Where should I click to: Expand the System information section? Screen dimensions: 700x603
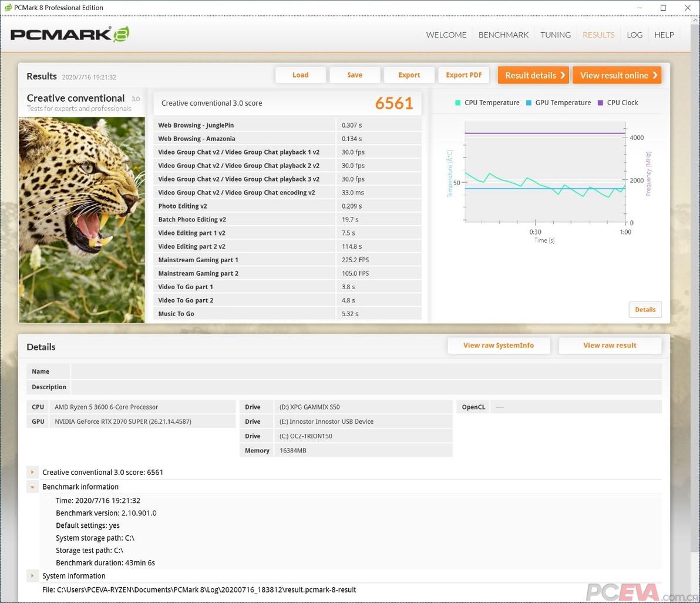pyautogui.click(x=32, y=576)
